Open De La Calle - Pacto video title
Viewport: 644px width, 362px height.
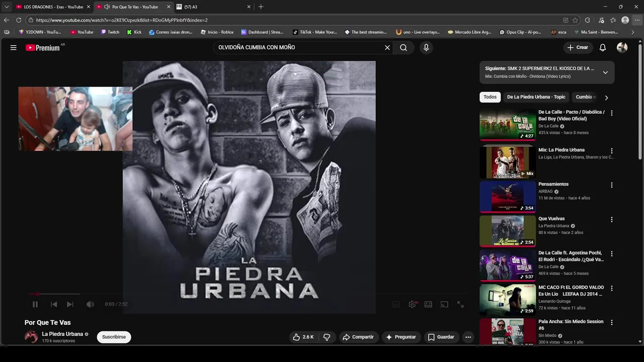[572, 116]
